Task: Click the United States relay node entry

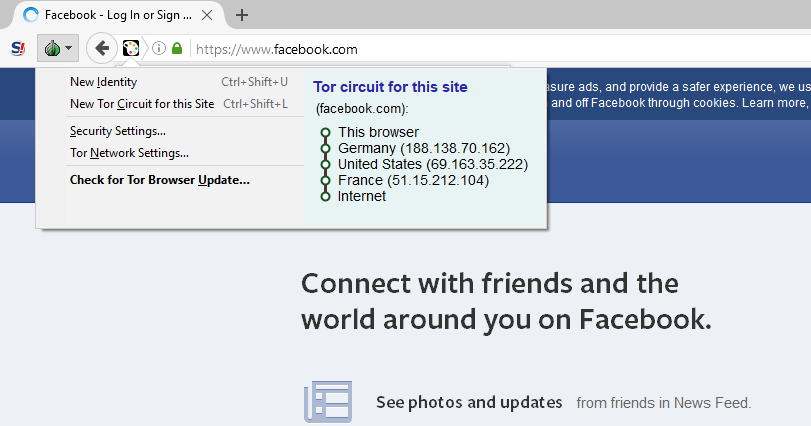Action: click(x=432, y=164)
